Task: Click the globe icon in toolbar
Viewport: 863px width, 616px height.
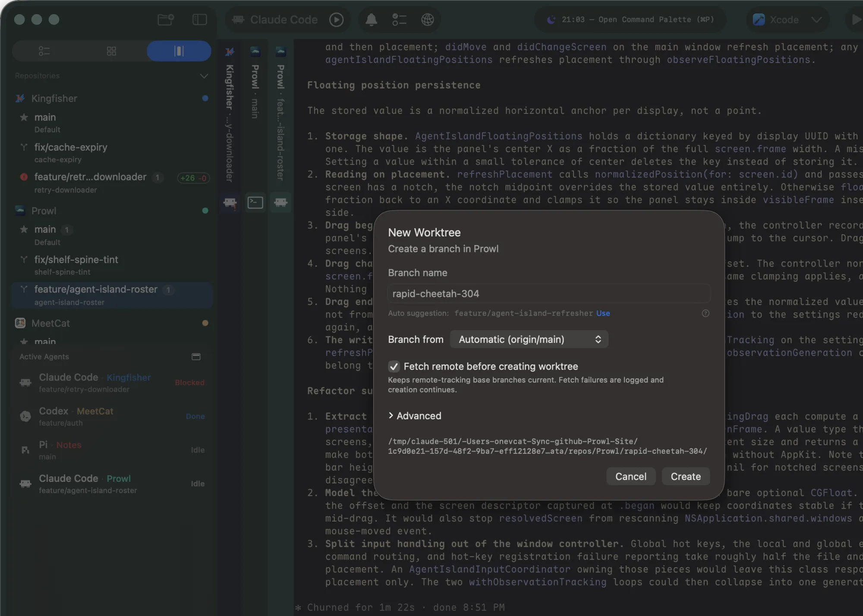Action: point(427,19)
